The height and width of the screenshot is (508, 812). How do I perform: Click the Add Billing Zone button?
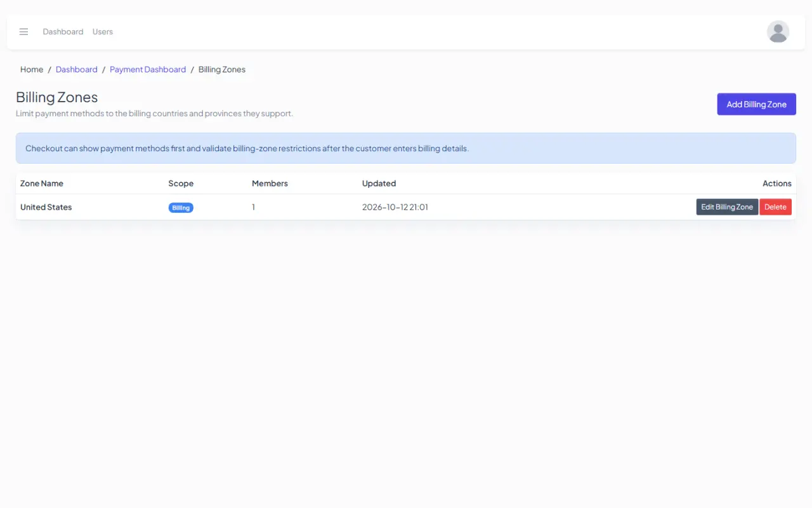click(x=756, y=104)
